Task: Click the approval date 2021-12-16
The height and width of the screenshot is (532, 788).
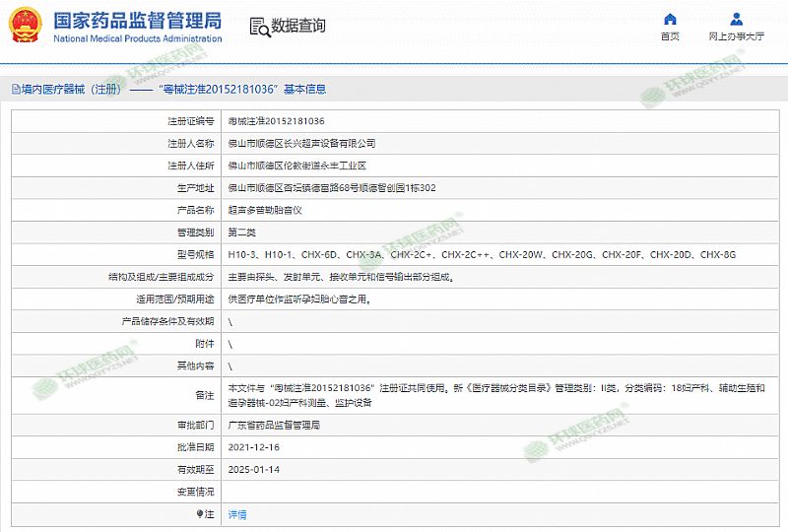Action: point(253,446)
